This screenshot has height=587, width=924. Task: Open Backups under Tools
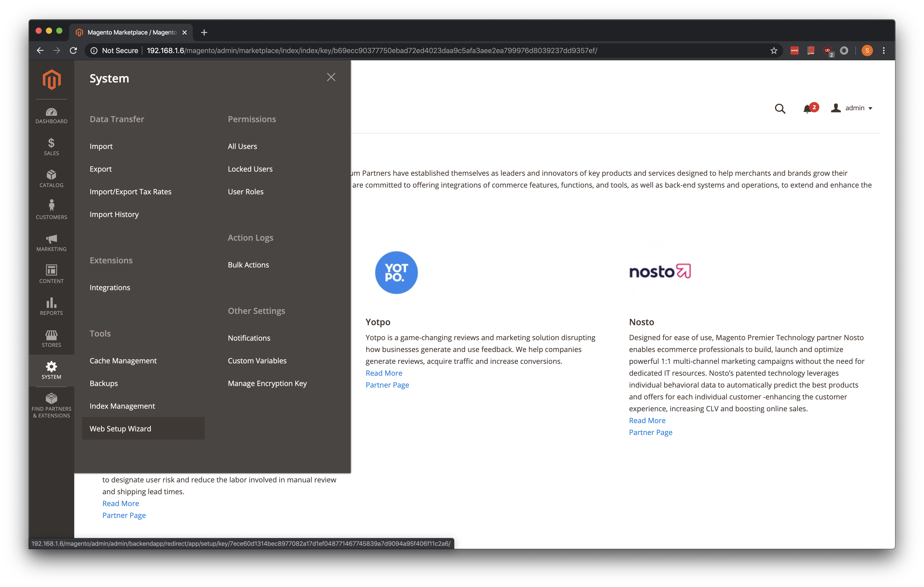click(x=104, y=383)
